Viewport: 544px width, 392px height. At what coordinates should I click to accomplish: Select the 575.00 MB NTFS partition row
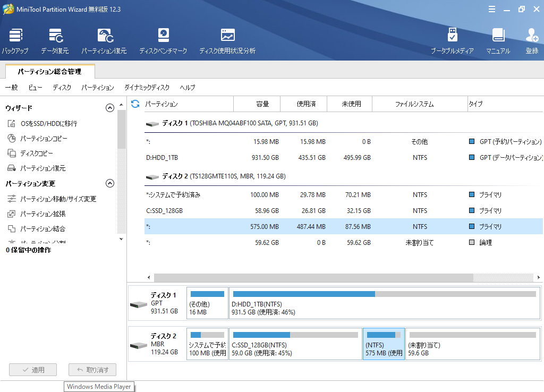(344, 226)
